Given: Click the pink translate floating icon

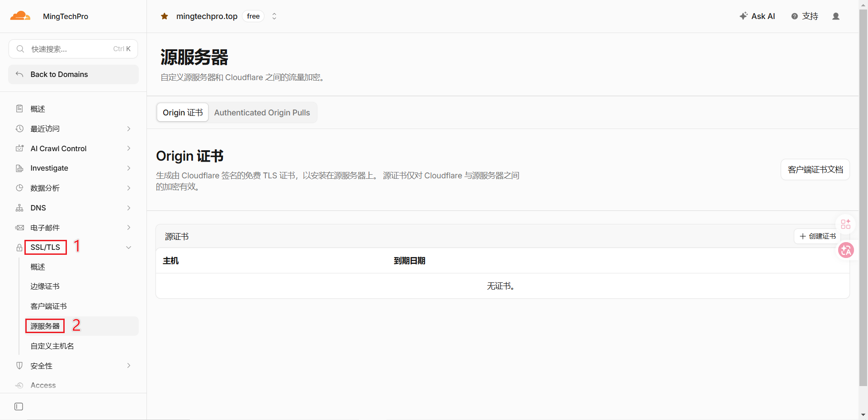Looking at the screenshot, I should coord(846,250).
